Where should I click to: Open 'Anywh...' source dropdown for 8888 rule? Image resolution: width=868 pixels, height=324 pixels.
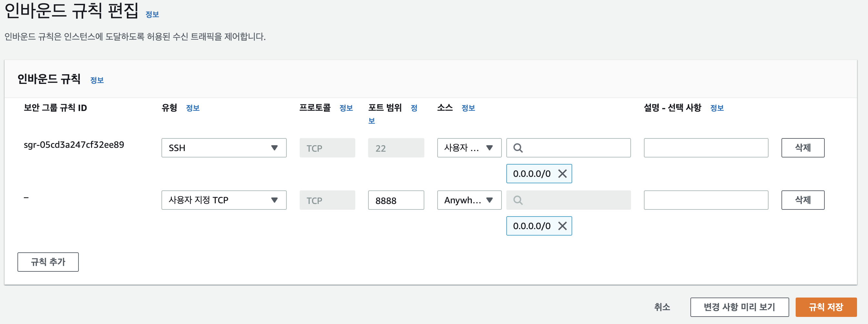tap(469, 200)
